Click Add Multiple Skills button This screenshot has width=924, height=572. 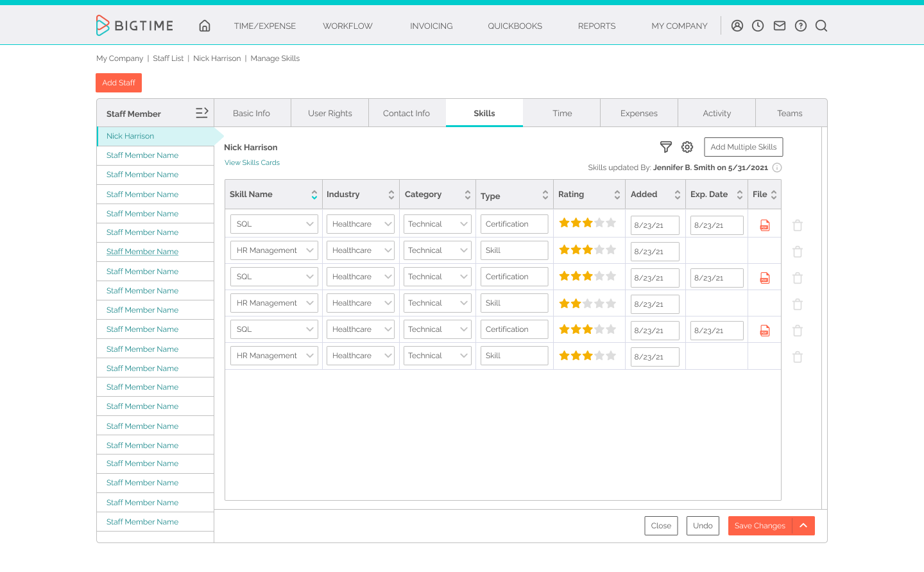pyautogui.click(x=744, y=147)
